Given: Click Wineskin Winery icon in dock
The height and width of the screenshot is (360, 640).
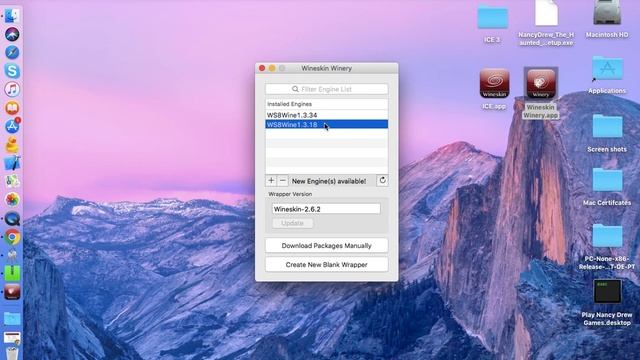Looking at the screenshot, I should (12, 292).
